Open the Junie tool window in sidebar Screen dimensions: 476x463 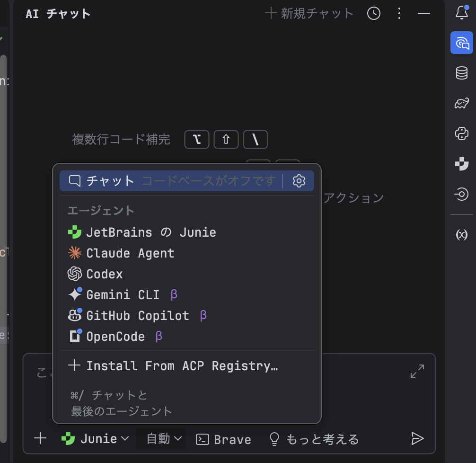pyautogui.click(x=461, y=164)
